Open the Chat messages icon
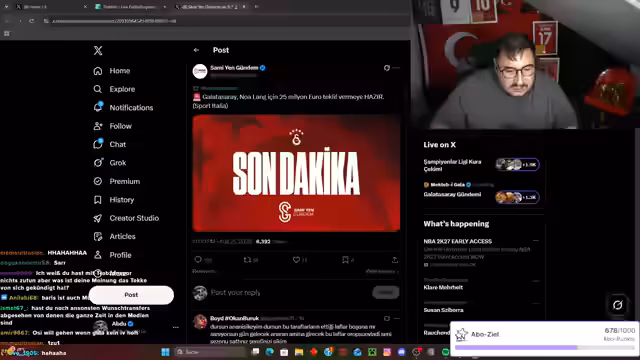This screenshot has height=360, width=640. (98, 144)
